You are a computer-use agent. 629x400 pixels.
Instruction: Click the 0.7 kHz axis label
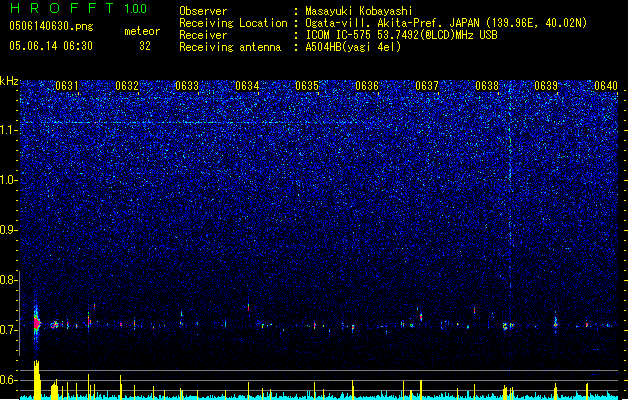[8, 330]
